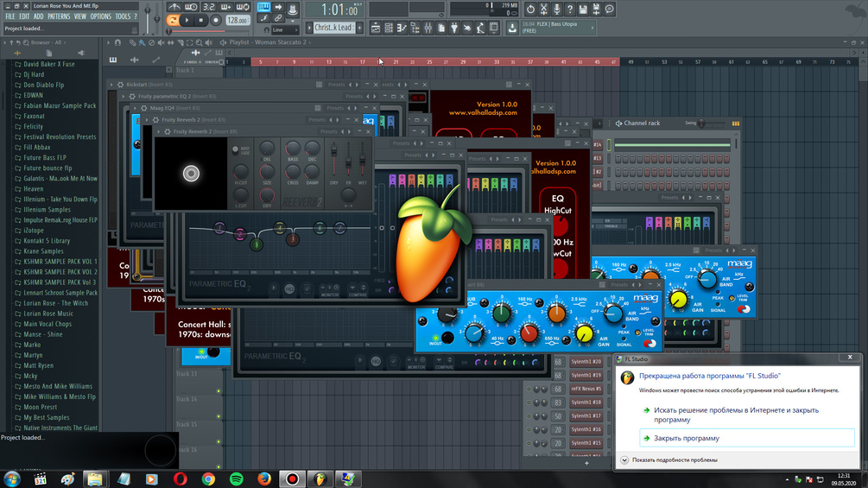Open Spotify from the Windows taskbar
The height and width of the screenshot is (488, 868).
[x=237, y=478]
